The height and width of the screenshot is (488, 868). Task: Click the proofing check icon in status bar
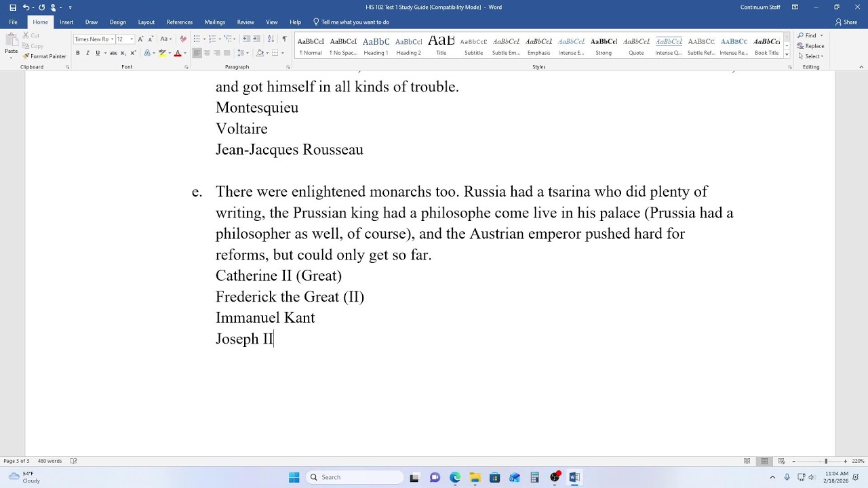[73, 461]
